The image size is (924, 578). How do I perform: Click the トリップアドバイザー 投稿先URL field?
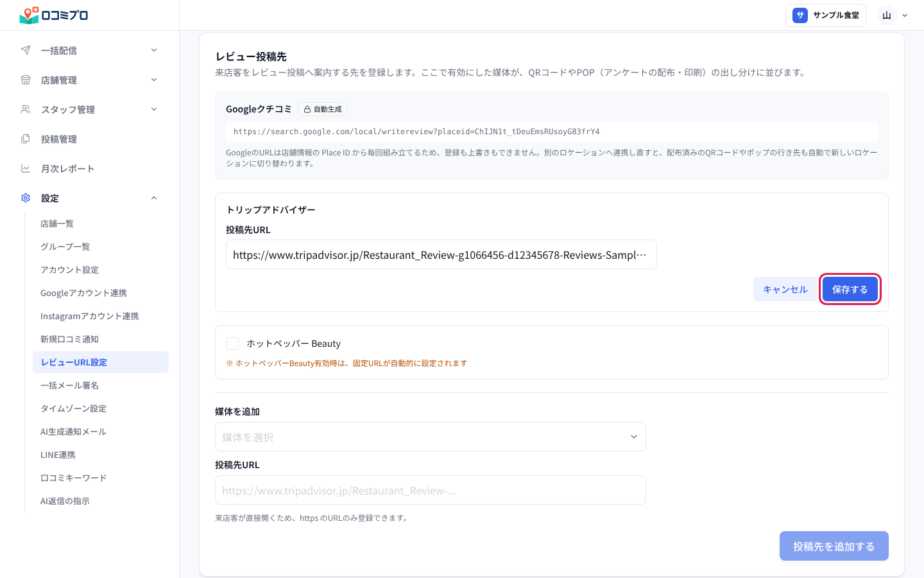(441, 254)
